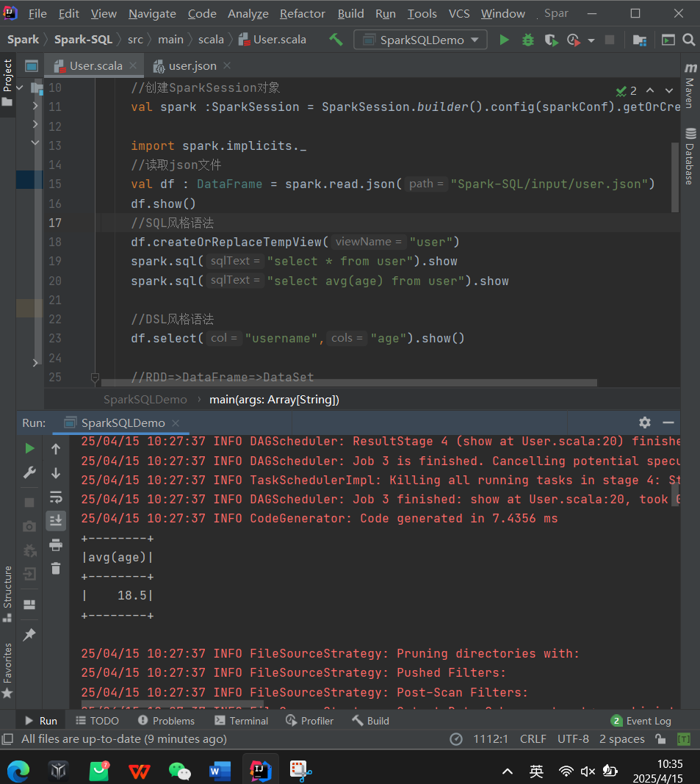Clear all console output trash icon
The height and width of the screenshot is (784, 700).
pos(56,569)
